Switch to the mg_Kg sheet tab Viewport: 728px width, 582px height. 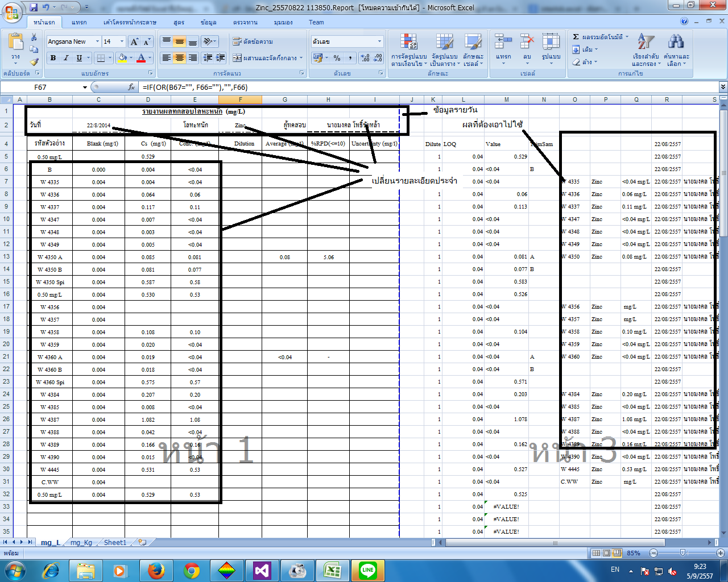[81, 543]
